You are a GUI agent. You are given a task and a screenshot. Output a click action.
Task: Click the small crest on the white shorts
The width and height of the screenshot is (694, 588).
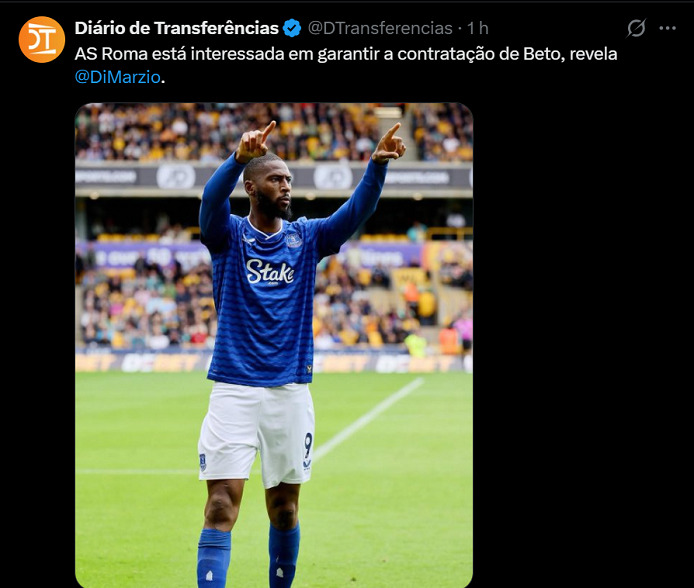pos(203,461)
